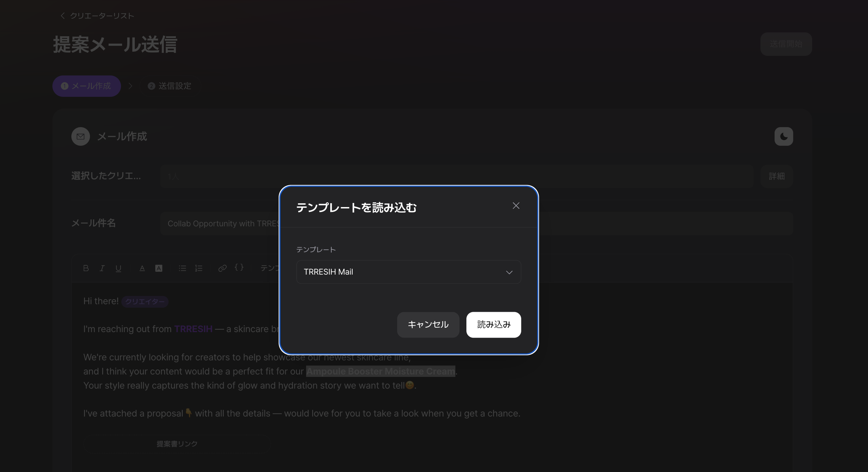Click the 読み込み button

pyautogui.click(x=493, y=325)
